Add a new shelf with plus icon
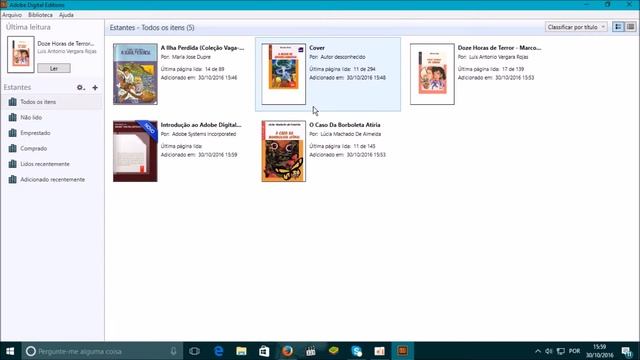 (x=95, y=87)
